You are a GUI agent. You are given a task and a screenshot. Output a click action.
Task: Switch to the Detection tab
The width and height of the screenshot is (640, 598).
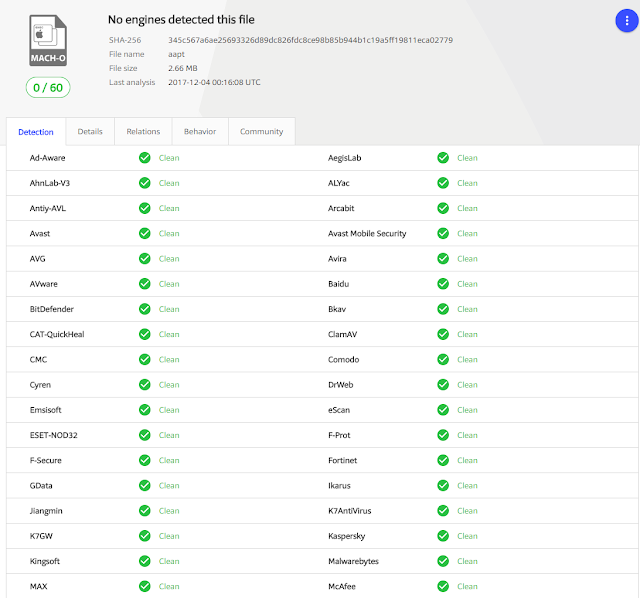(36, 132)
